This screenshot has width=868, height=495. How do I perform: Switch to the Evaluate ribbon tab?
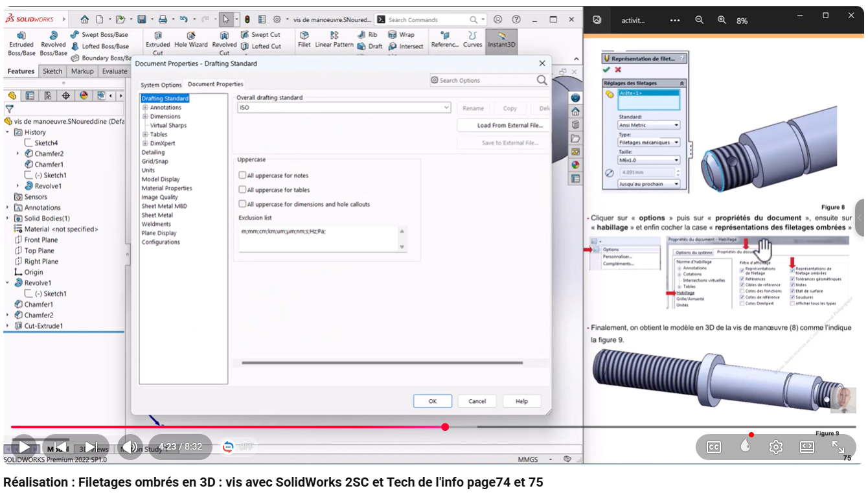[x=115, y=71]
